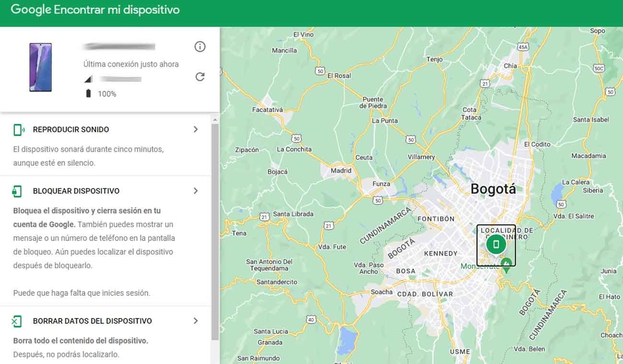The height and width of the screenshot is (364, 623).
Task: Click the REPRODUCIR SONIDO action label
Action: tap(70, 129)
